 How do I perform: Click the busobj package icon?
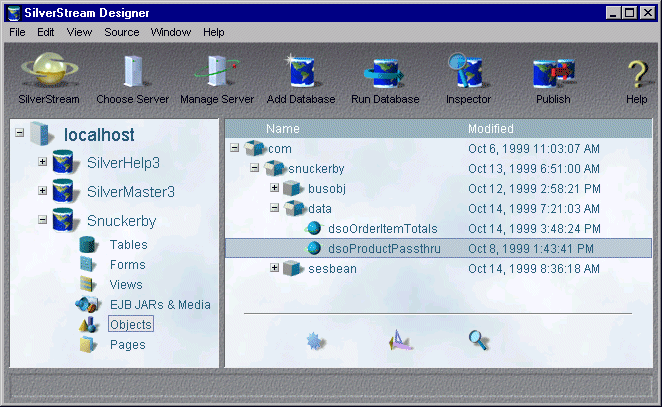click(293, 188)
